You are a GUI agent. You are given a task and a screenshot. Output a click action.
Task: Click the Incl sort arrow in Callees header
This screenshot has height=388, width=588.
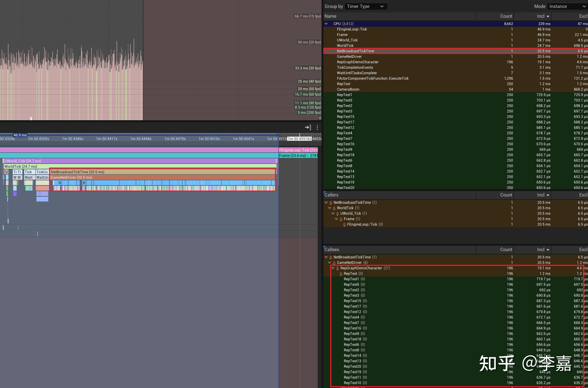click(x=548, y=250)
